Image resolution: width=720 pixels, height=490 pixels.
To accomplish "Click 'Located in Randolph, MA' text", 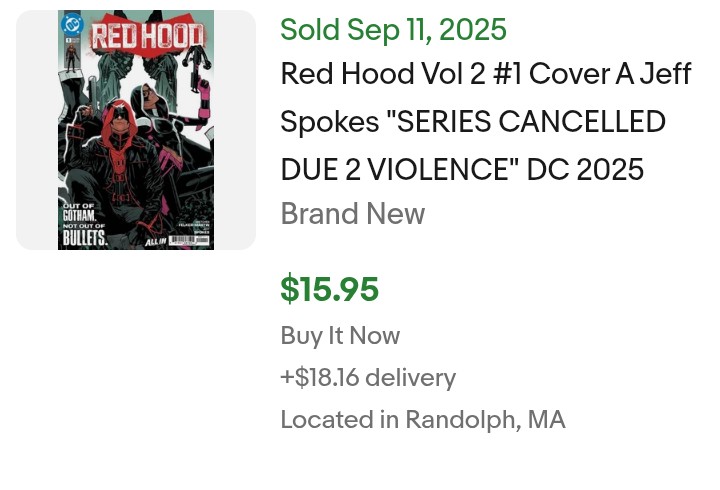I will 422,420.
